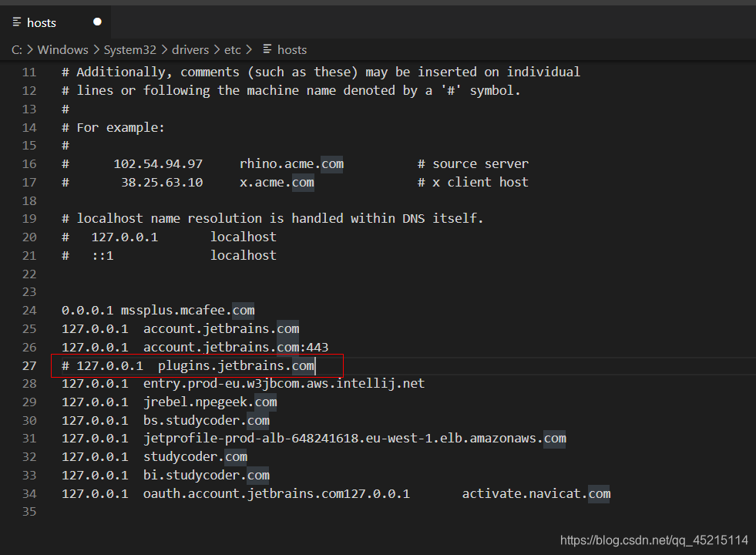Select the hosts editor tab
Screen dimensions: 756x555
coord(55,22)
